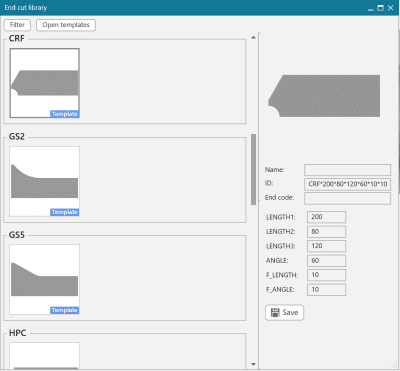Click the LENGTH1 field with value 200

click(327, 217)
